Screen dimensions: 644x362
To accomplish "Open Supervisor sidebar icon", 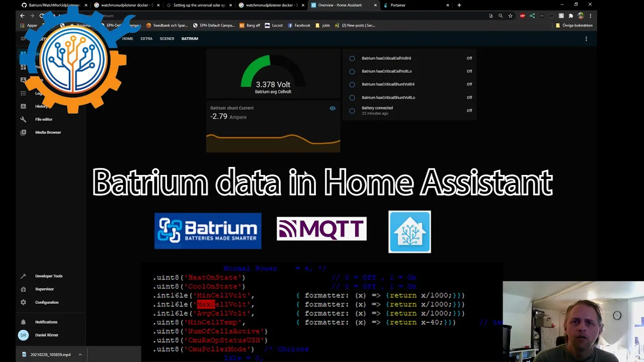I will tap(23, 289).
